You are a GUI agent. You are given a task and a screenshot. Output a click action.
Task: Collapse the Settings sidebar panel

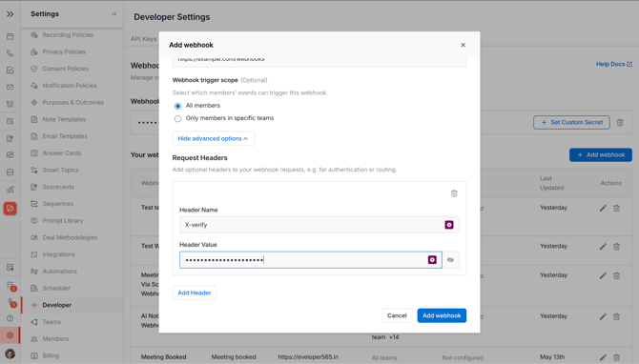tap(114, 14)
